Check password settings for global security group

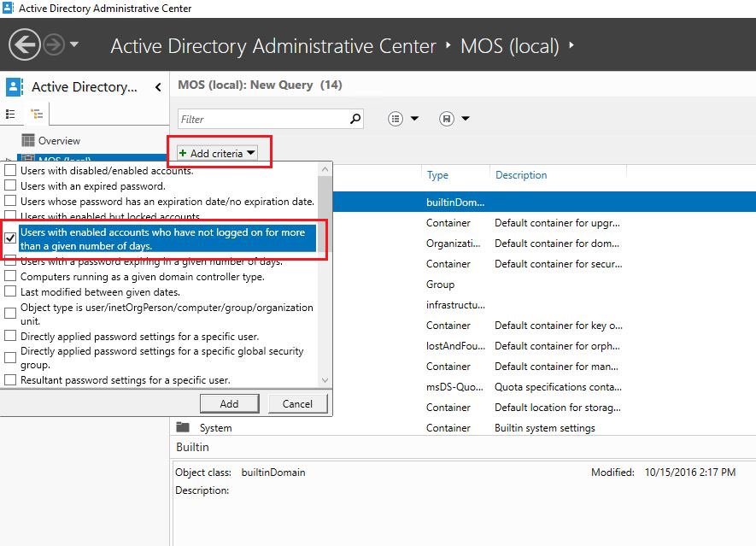point(10,358)
